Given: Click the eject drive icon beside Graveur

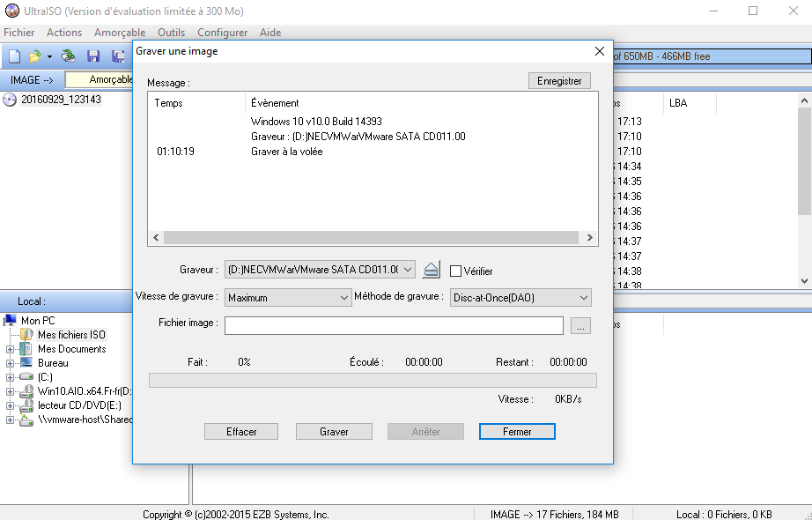Looking at the screenshot, I should (x=431, y=270).
